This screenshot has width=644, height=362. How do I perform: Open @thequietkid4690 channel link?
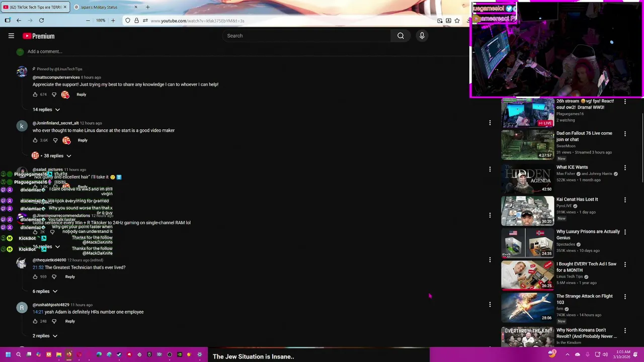(49, 260)
